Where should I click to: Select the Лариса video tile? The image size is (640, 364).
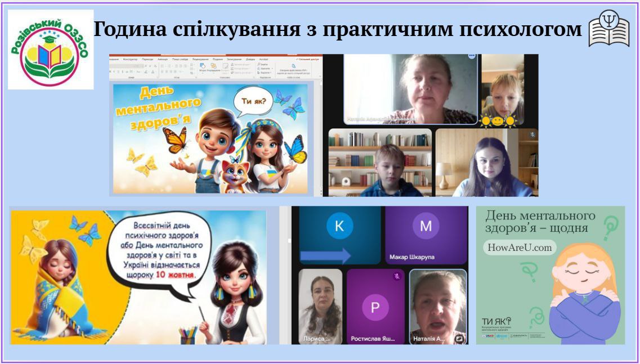[320, 306]
